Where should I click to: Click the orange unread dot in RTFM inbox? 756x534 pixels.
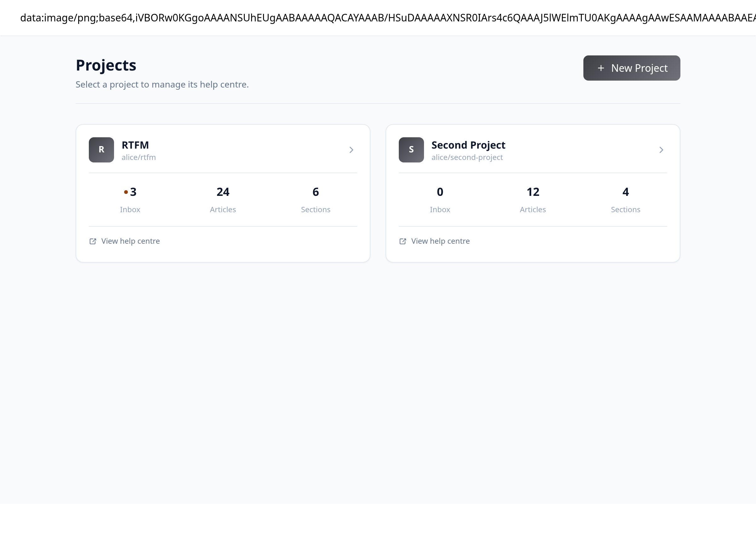126,192
